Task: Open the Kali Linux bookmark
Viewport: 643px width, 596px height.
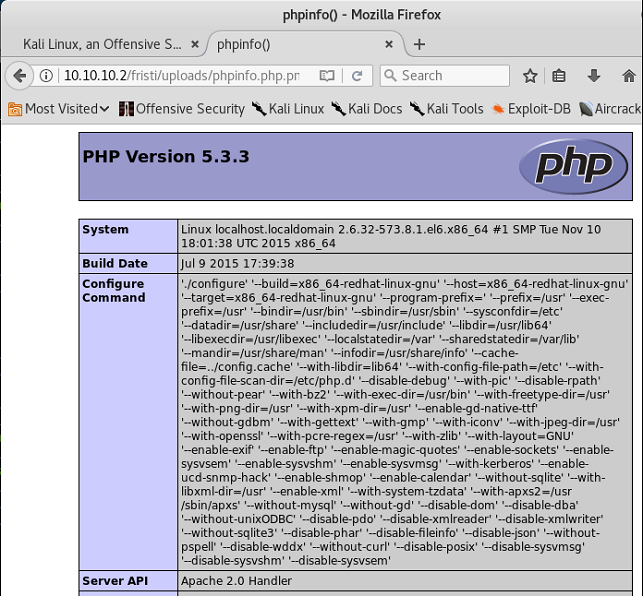Action: click(x=287, y=109)
